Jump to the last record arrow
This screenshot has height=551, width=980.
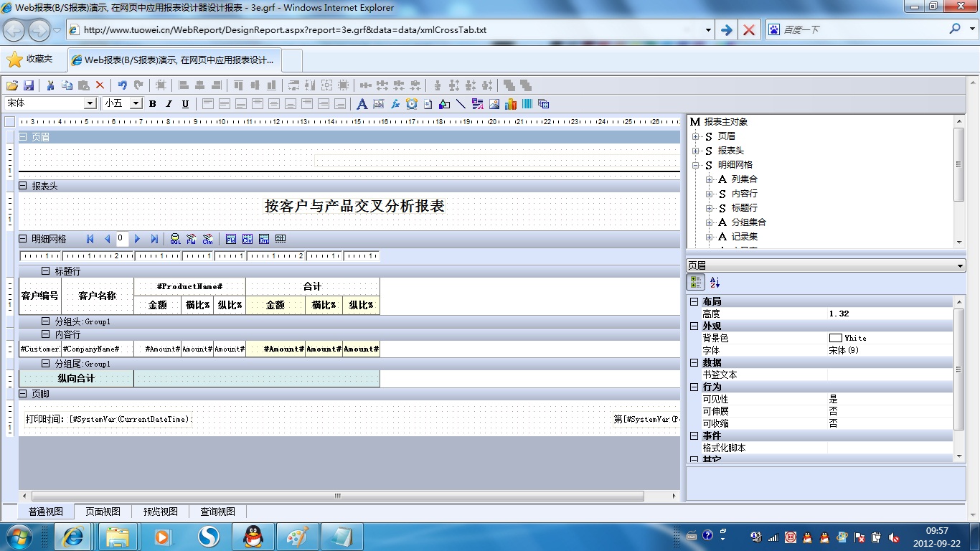click(x=154, y=239)
